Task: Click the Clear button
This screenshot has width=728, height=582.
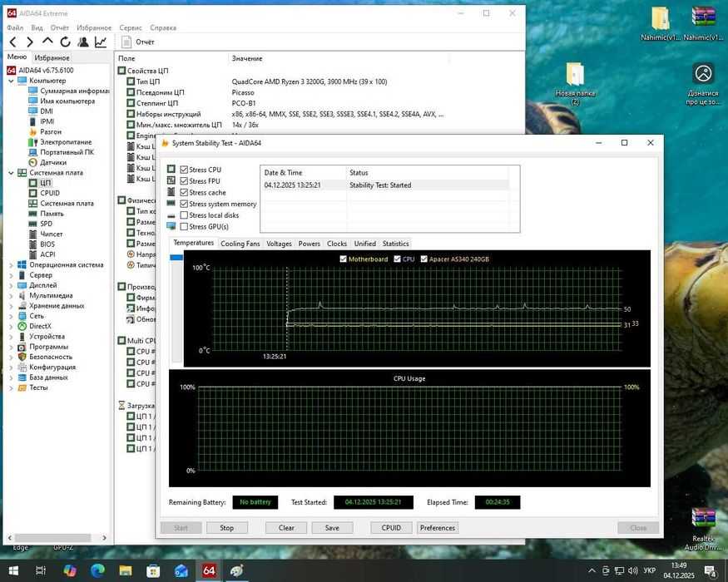Action: tap(286, 528)
